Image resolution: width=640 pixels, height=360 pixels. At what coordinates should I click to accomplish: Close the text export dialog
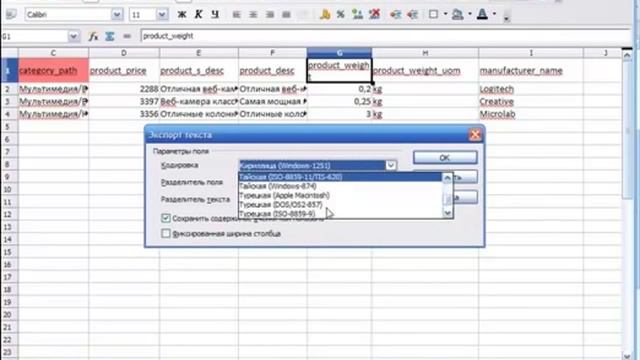(475, 135)
